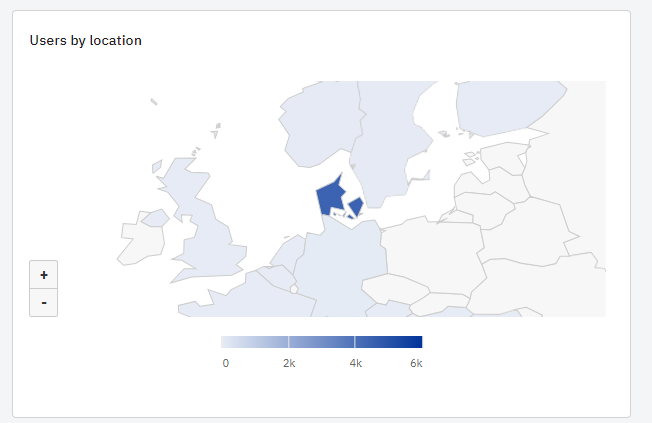The width and height of the screenshot is (652, 423).
Task: Select the Zealand island of Denmark
Action: click(x=356, y=206)
